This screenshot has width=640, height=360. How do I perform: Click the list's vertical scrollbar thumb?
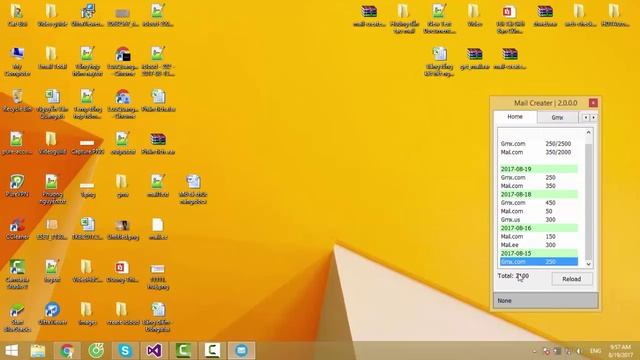(x=588, y=201)
